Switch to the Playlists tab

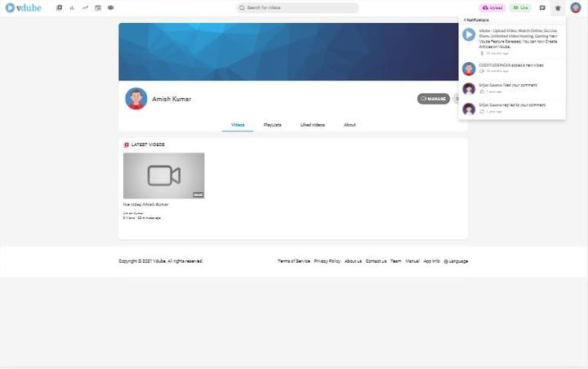coord(272,125)
